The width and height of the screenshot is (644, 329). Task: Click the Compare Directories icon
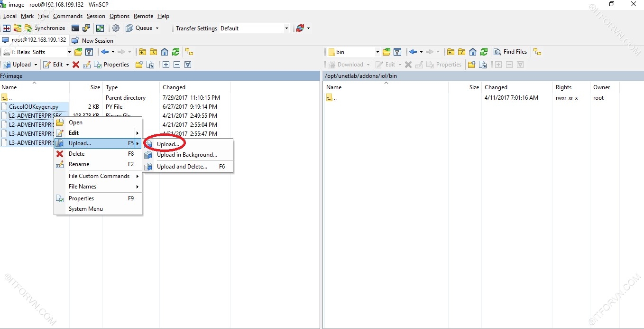7,28
